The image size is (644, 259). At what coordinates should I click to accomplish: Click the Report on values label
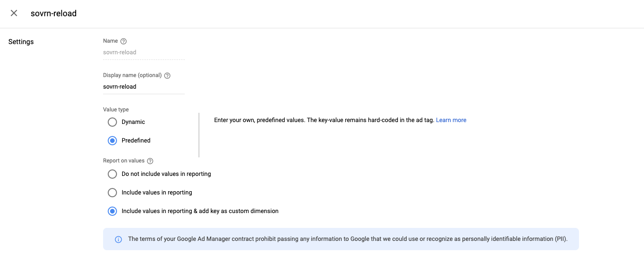tap(124, 161)
